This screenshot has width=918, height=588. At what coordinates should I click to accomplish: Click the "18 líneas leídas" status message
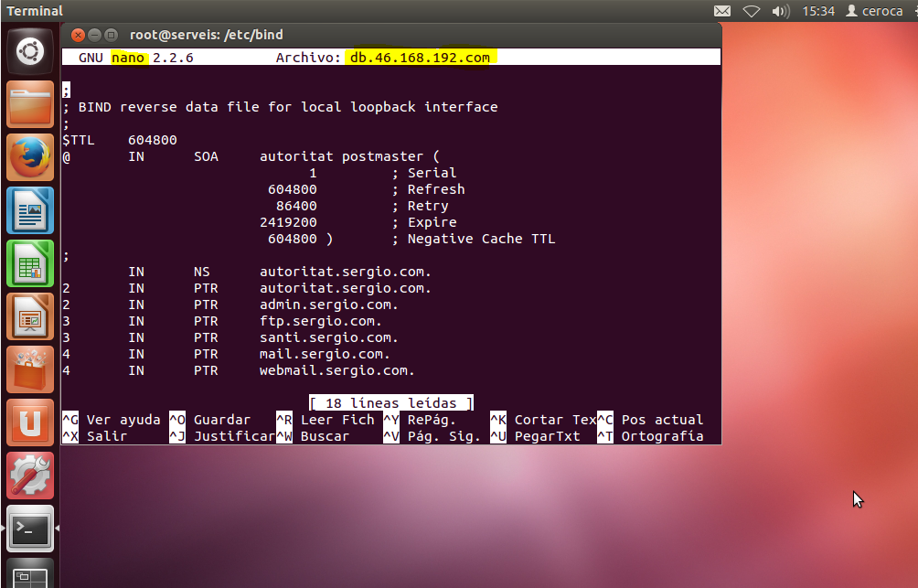391,403
